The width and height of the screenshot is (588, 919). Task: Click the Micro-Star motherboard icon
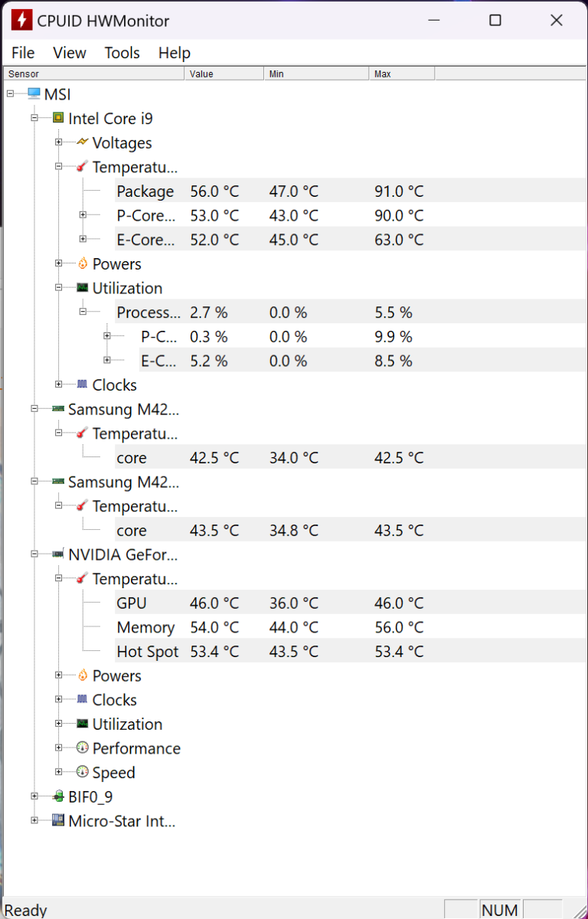[x=58, y=821]
